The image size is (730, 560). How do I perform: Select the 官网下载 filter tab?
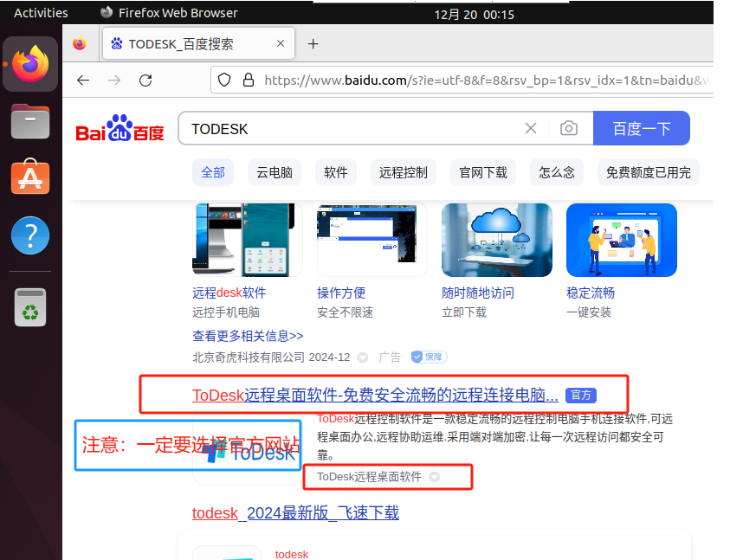pos(483,173)
